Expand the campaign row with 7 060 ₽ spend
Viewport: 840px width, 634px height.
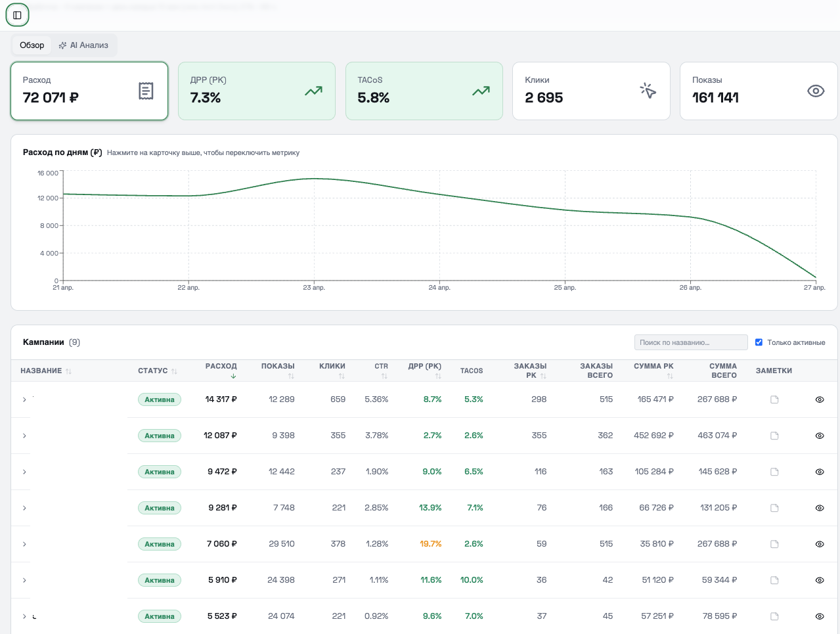pyautogui.click(x=24, y=544)
